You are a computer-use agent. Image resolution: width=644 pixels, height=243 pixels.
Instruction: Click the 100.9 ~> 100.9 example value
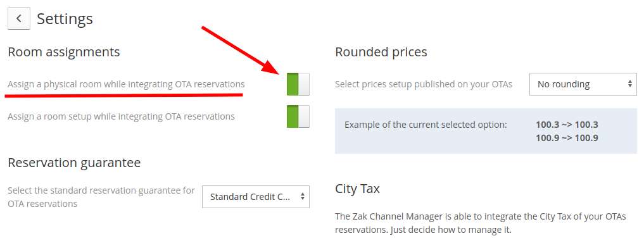(567, 138)
